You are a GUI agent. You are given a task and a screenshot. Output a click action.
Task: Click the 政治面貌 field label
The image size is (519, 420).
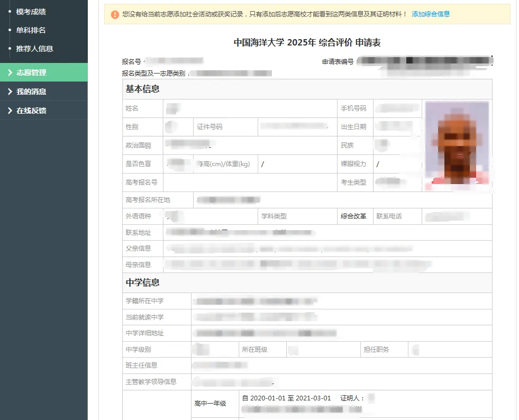(x=139, y=145)
